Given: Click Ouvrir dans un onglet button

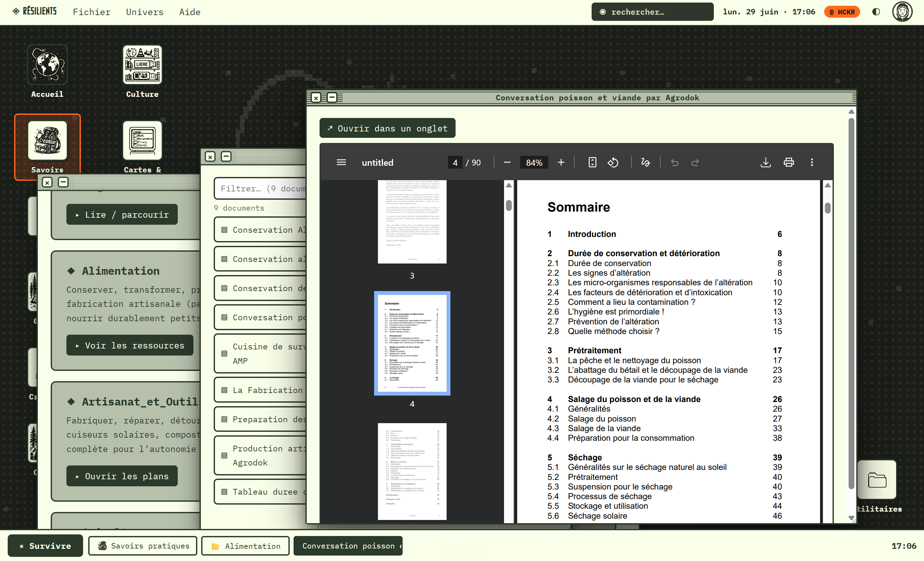Looking at the screenshot, I should tap(387, 128).
